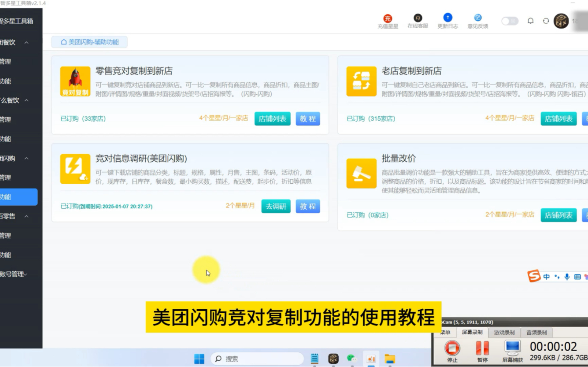Collapse the 零售 sidebar group chevron

[x=26, y=216]
